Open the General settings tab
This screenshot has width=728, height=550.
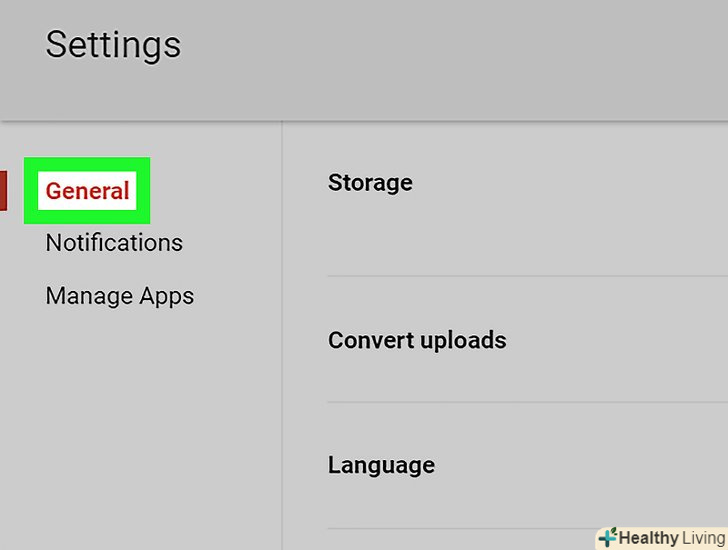pyautogui.click(x=87, y=191)
